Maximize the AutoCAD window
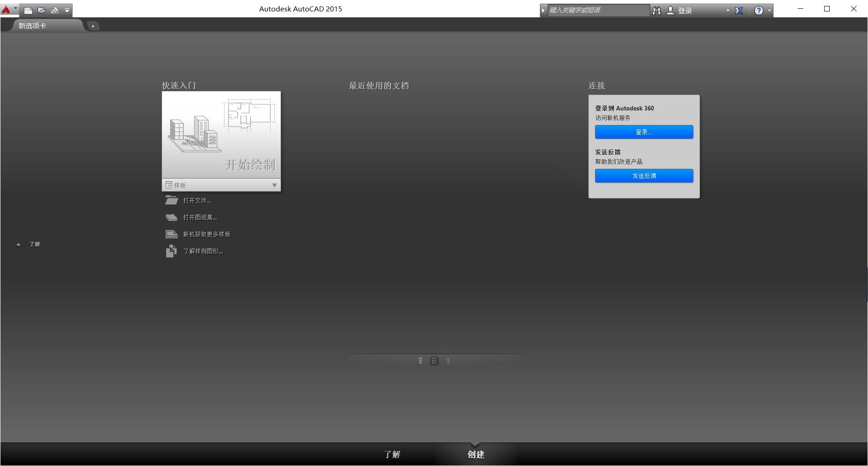The width and height of the screenshot is (868, 466). [x=826, y=9]
